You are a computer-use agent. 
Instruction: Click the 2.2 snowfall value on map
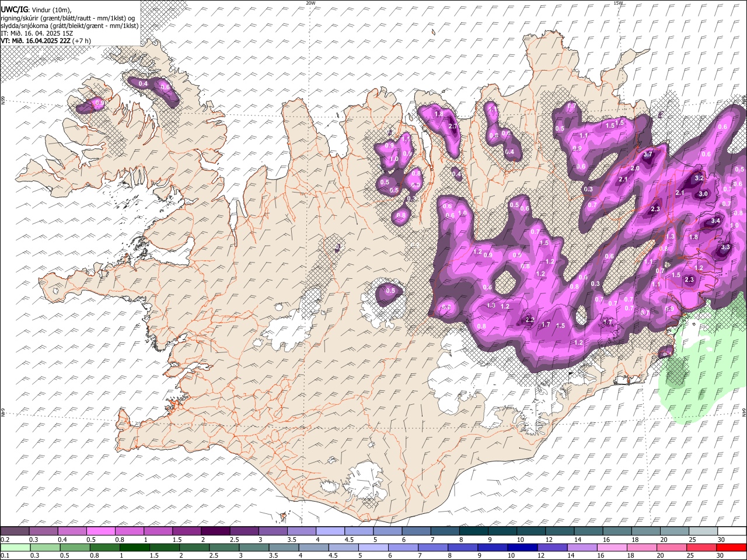pyautogui.click(x=530, y=320)
